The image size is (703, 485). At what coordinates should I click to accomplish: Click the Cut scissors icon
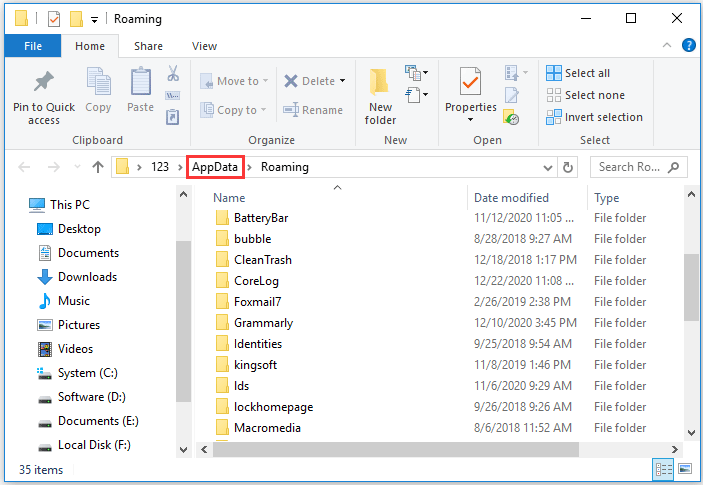(x=173, y=73)
